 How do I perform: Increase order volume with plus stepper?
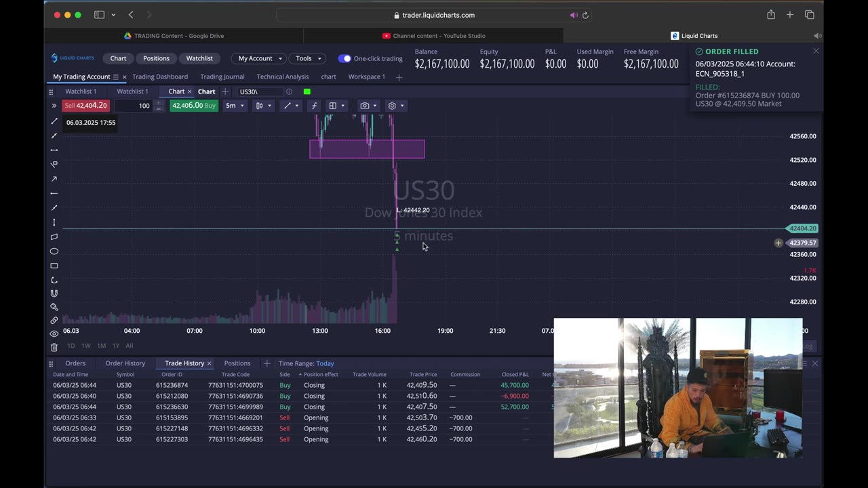(x=159, y=103)
